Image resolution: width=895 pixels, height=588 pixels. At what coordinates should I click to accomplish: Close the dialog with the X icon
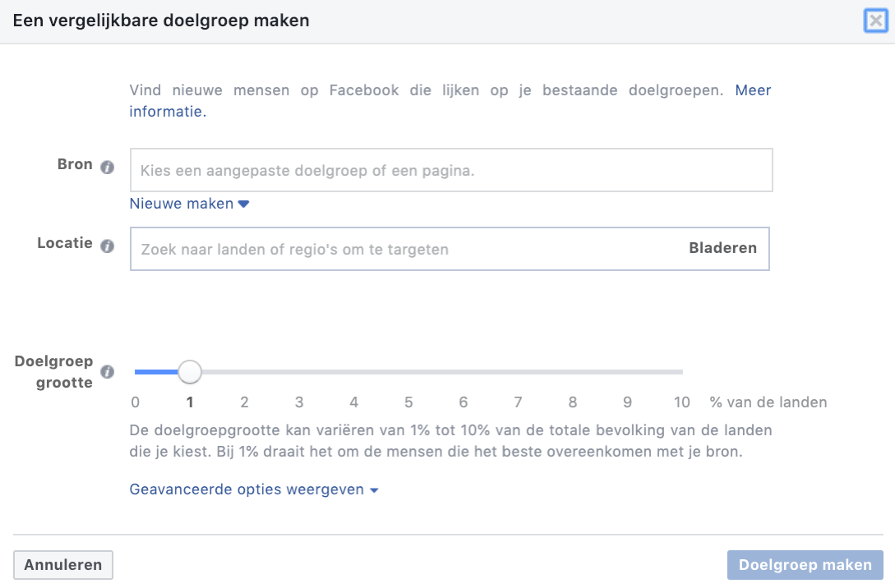coord(875,21)
